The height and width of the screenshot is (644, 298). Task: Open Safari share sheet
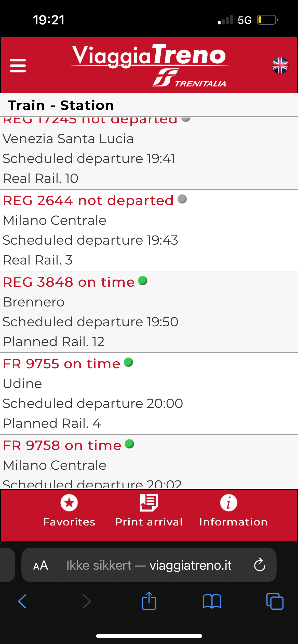pos(149,601)
